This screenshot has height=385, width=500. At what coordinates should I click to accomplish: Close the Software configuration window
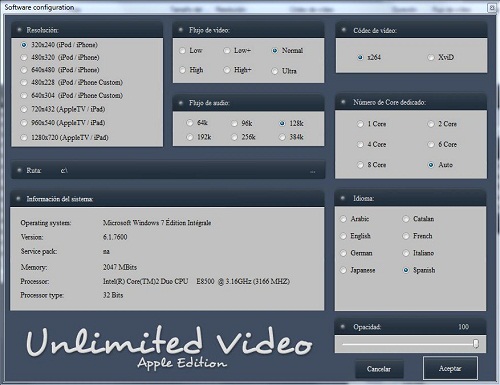pos(492,8)
